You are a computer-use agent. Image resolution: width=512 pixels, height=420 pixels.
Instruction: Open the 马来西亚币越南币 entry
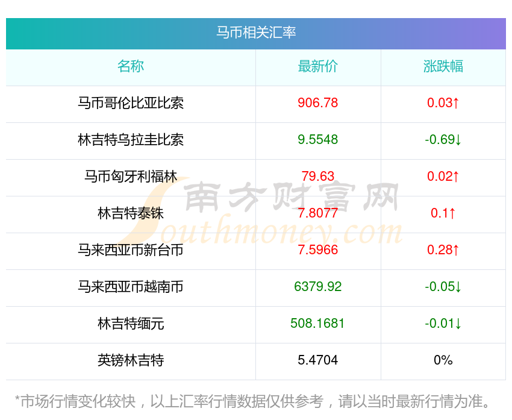[131, 287]
